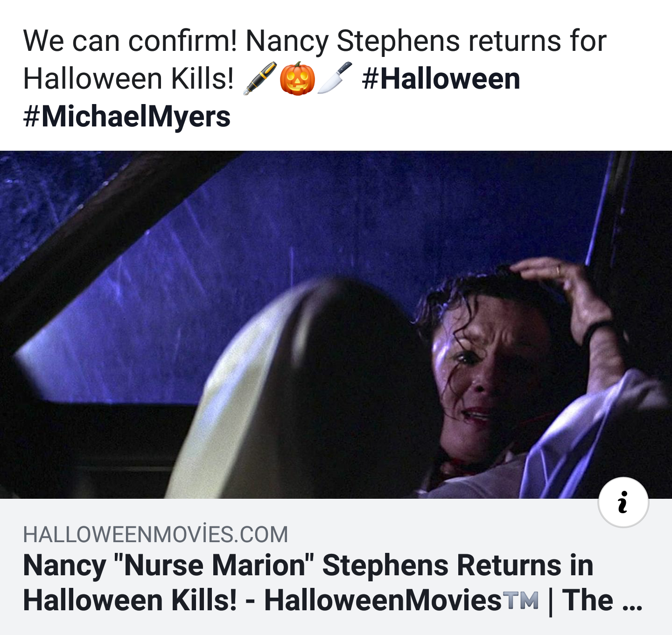Viewport: 672px width, 635px height.
Task: Click the second headline line 'Halloween Kills! - HalloweenMovies'
Action: click(262, 600)
